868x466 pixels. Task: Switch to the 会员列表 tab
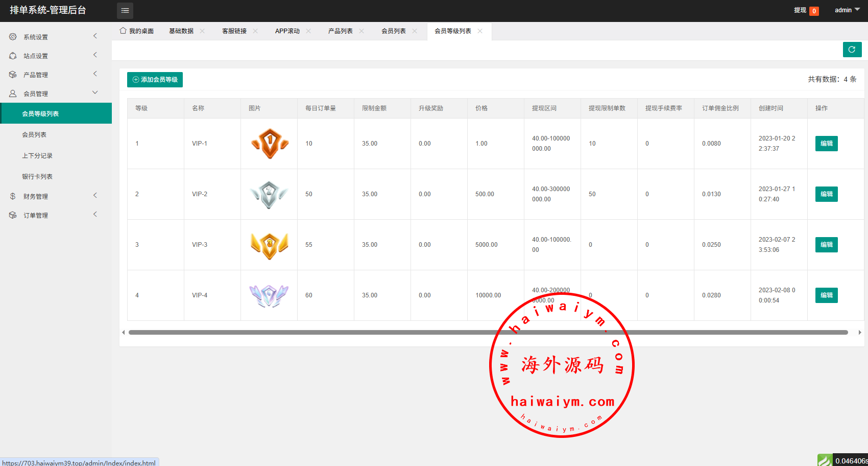(x=393, y=31)
